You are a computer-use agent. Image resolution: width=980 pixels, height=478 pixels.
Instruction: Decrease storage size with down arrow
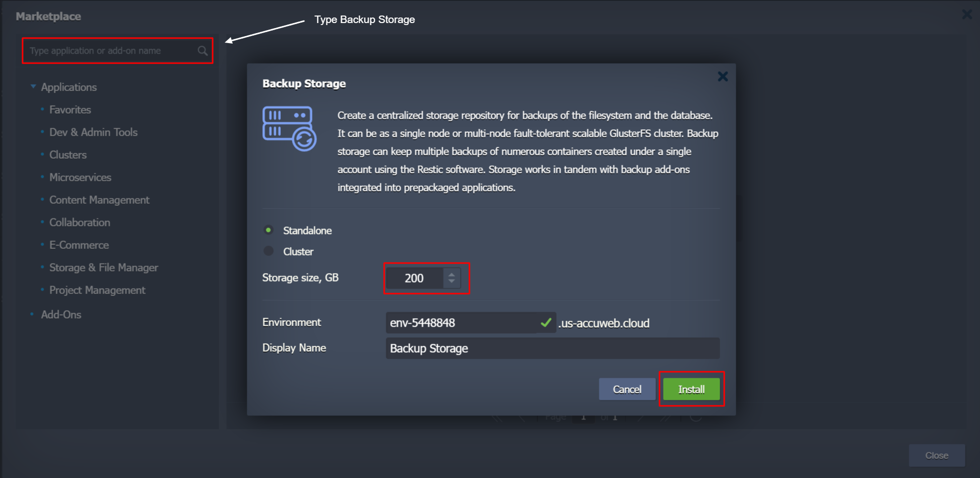451,282
